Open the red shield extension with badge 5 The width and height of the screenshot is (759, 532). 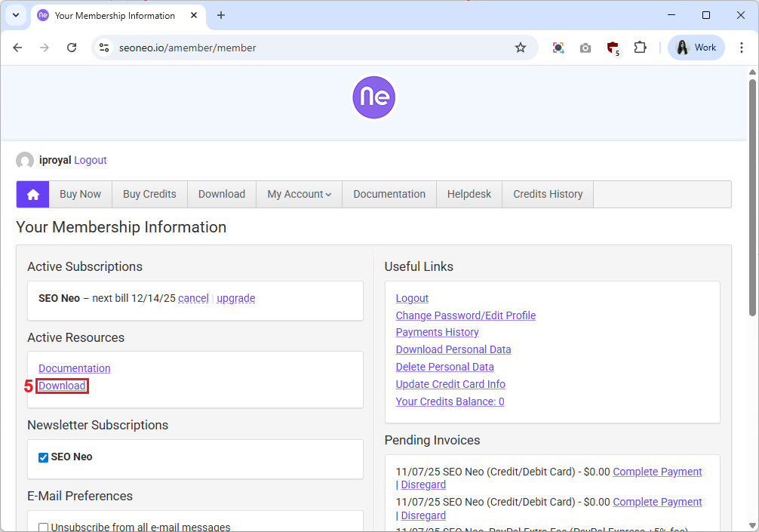click(x=613, y=48)
